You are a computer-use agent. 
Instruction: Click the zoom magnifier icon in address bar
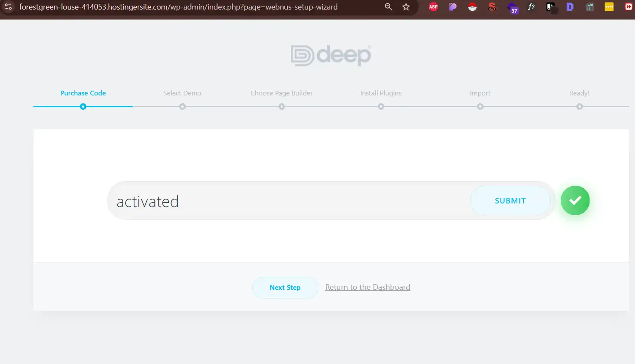388,7
